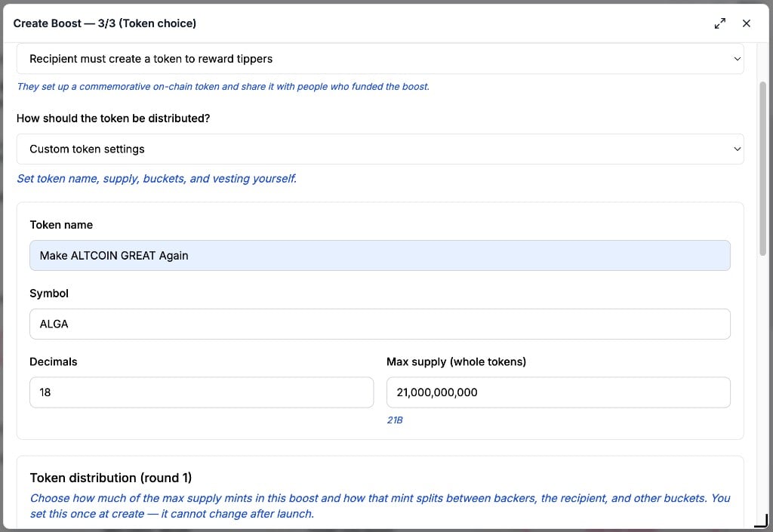Click the Decimals field showing 18
This screenshot has height=532, width=773.
[202, 392]
